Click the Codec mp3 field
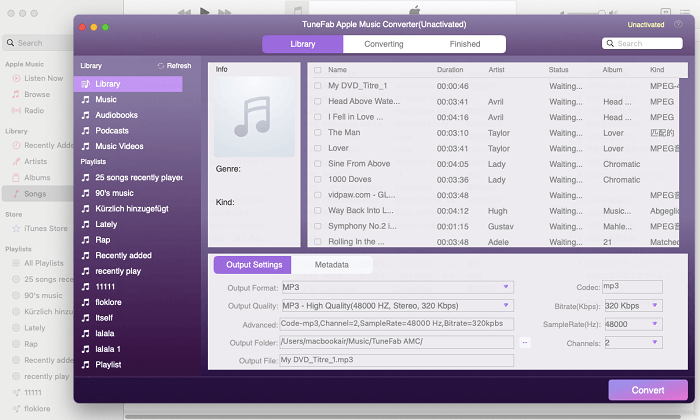The width and height of the screenshot is (700, 420). (x=632, y=287)
